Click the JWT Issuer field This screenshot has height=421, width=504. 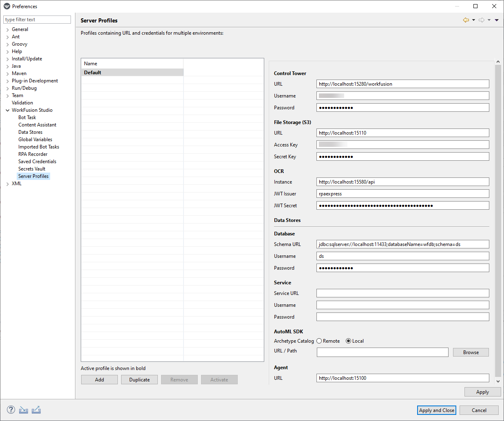[403, 194]
